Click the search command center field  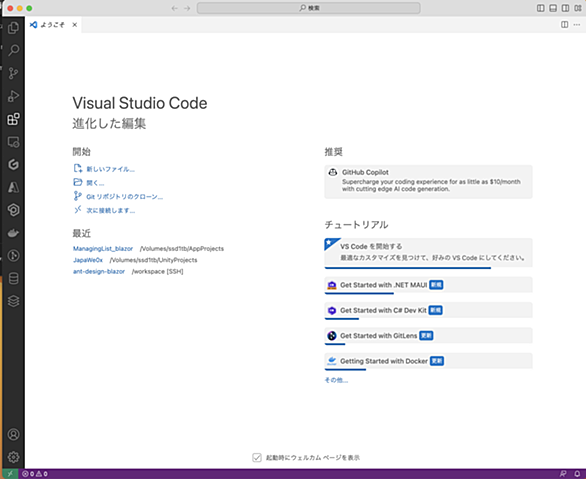[x=309, y=8]
